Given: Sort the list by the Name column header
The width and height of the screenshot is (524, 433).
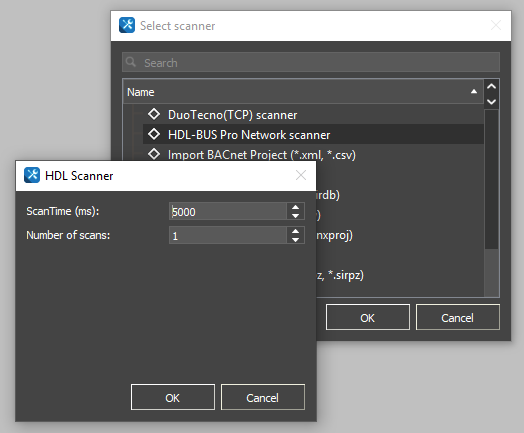Looking at the screenshot, I should point(303,92).
